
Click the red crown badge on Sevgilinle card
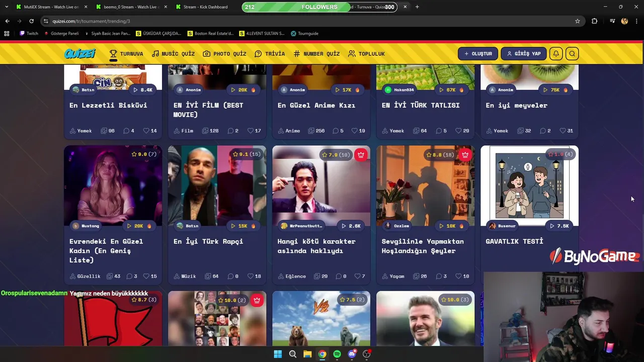pos(465,155)
